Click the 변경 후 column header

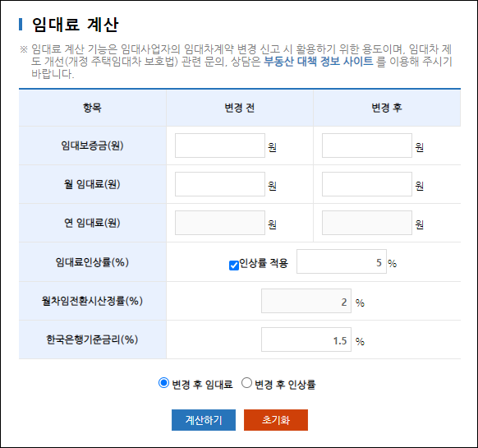[387, 108]
